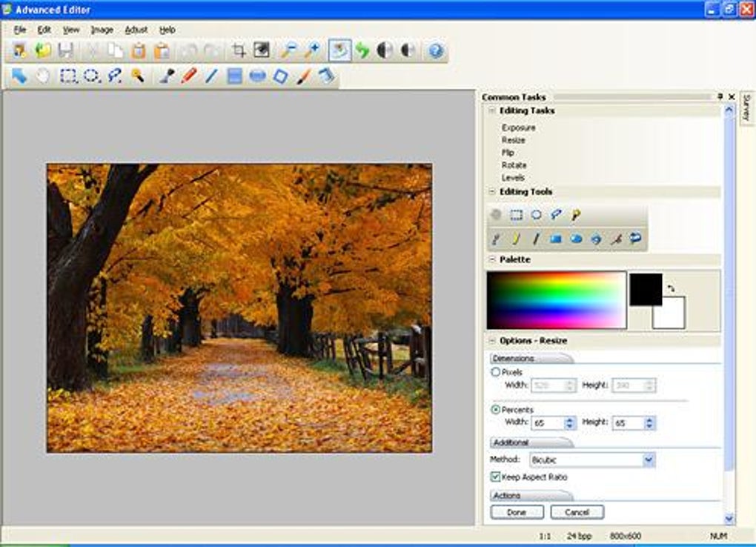Open the Help menu
This screenshot has width=756, height=547.
(x=168, y=30)
